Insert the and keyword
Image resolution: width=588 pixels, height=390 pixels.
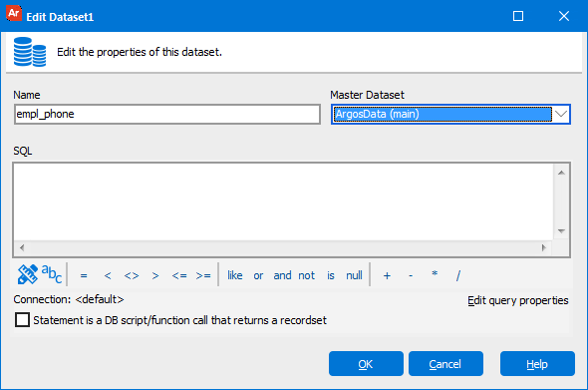click(282, 275)
